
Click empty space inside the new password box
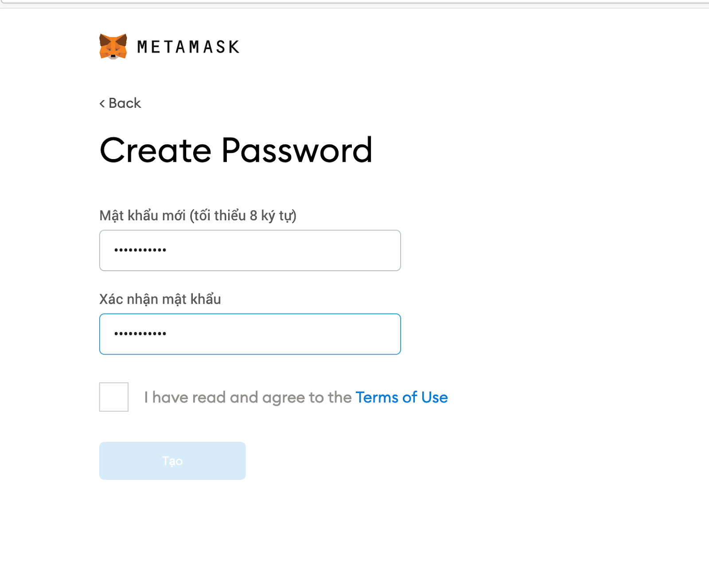(284, 250)
